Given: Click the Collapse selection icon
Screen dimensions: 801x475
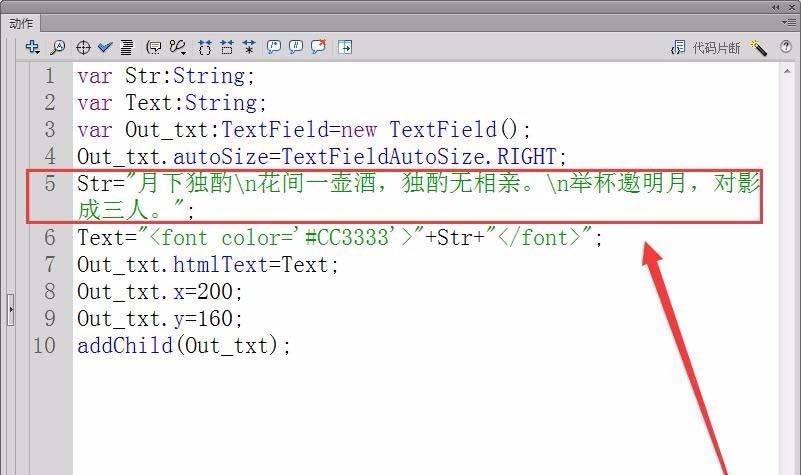Looking at the screenshot, I should point(227,48).
